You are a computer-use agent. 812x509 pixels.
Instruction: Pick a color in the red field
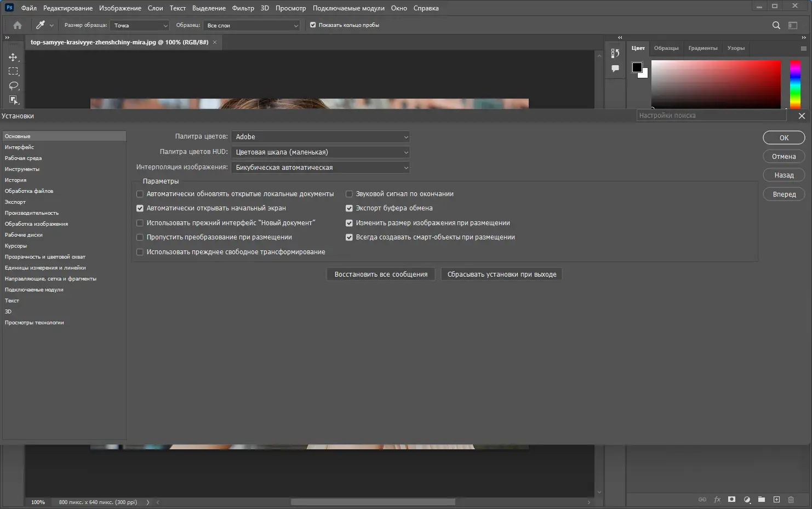(x=716, y=84)
